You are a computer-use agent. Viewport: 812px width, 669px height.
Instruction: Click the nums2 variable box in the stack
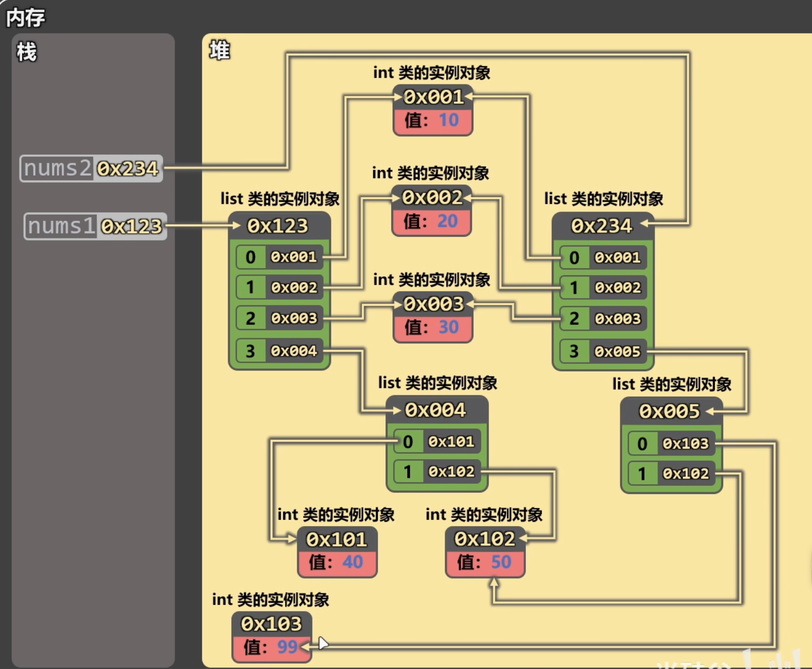click(x=91, y=168)
